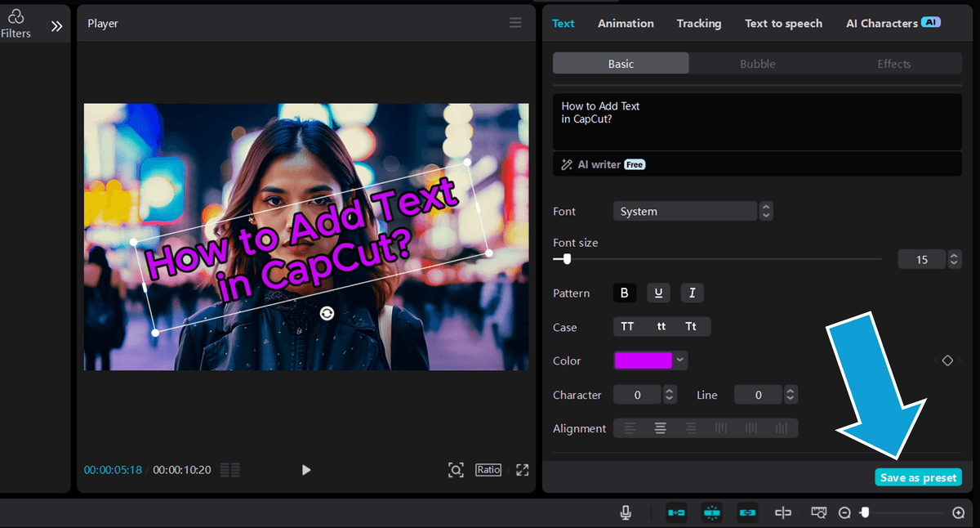Click the timeline grid lines icon beside timecode
This screenshot has height=528, width=980.
tap(230, 470)
